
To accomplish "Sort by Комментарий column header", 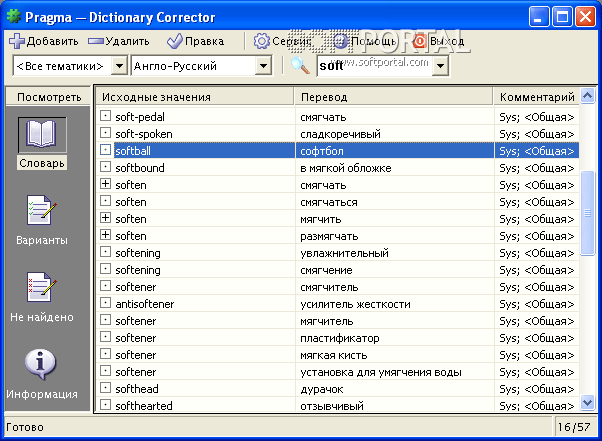I will tap(536, 97).
